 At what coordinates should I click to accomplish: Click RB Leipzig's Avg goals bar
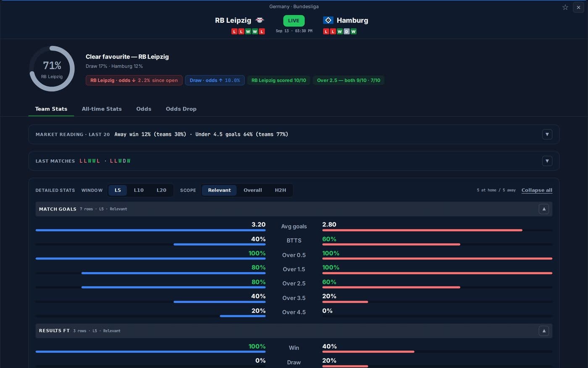pyautogui.click(x=150, y=230)
